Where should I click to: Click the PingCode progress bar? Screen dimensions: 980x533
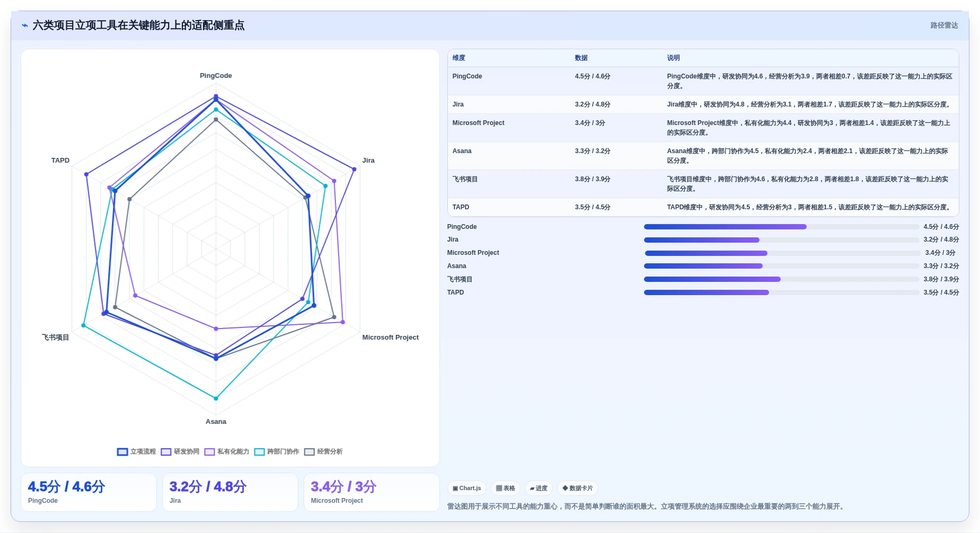[782, 227]
